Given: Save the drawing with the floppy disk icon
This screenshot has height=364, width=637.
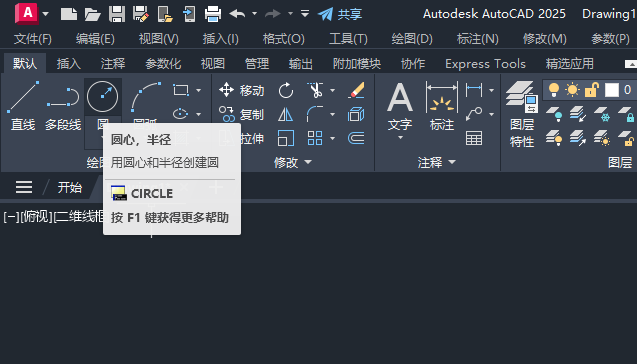Looking at the screenshot, I should pyautogui.click(x=117, y=14).
